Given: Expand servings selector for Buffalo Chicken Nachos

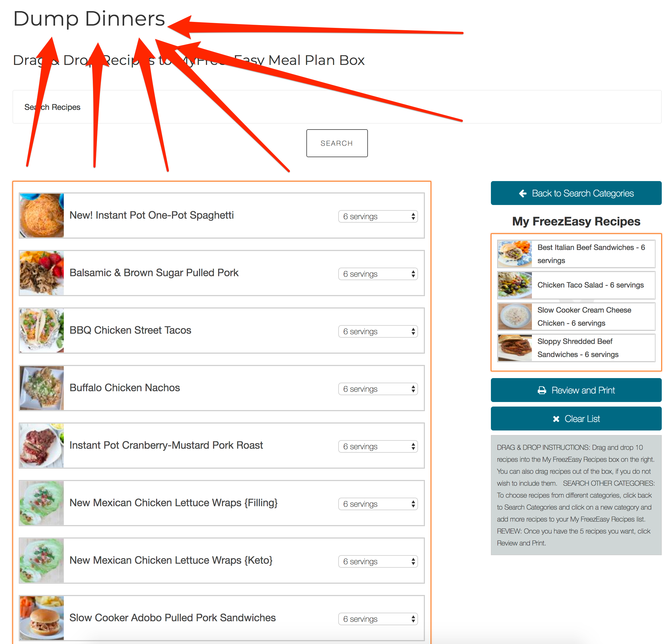Looking at the screenshot, I should 378,389.
